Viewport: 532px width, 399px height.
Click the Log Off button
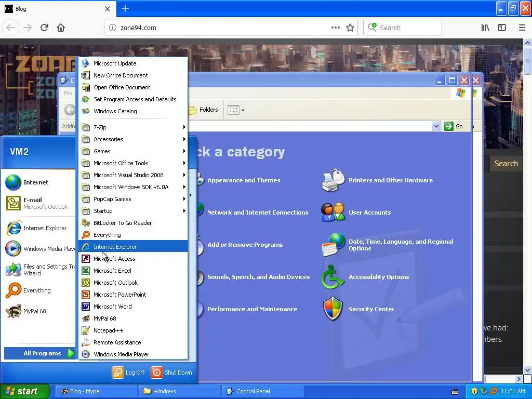point(129,372)
